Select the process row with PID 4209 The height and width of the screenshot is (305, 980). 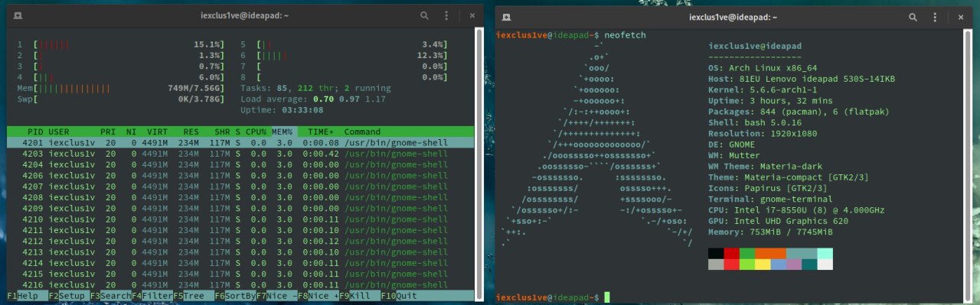pos(240,208)
